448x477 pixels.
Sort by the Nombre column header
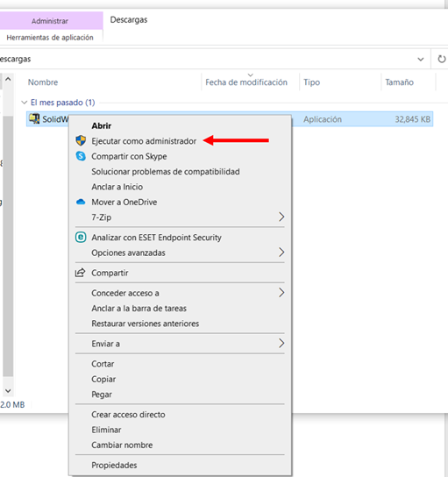pyautogui.click(x=43, y=82)
